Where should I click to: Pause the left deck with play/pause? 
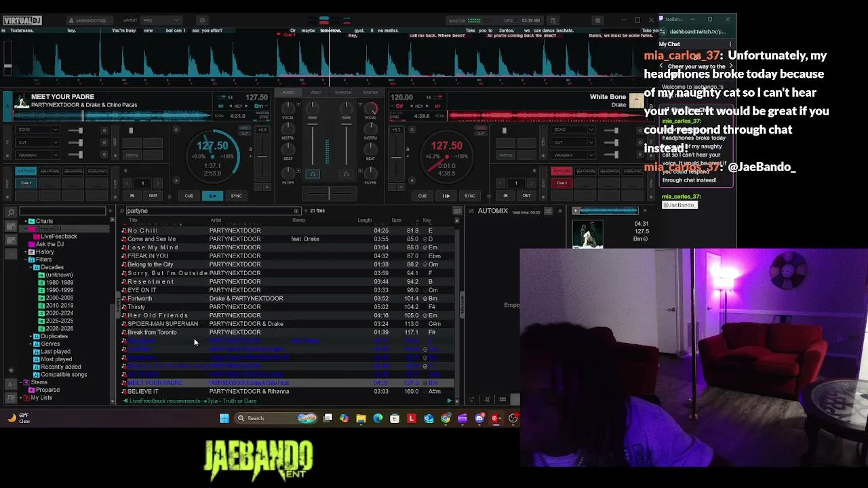213,196
